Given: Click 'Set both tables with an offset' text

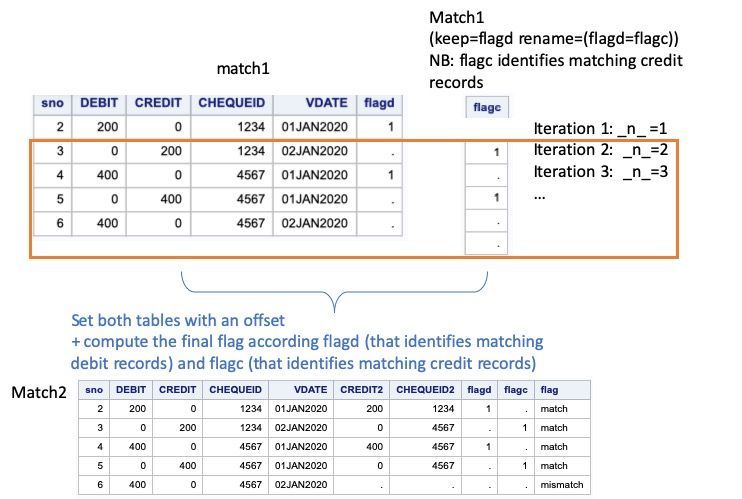Looking at the screenshot, I should coord(178,321).
